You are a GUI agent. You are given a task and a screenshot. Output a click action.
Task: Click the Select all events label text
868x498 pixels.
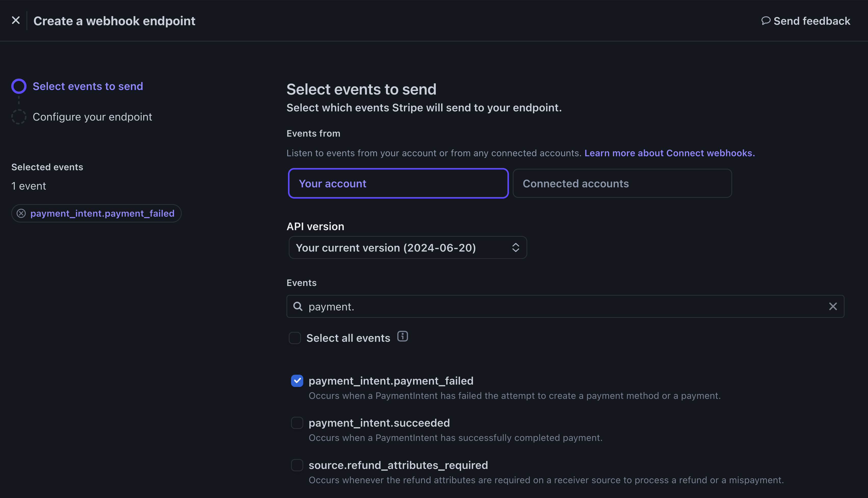point(348,338)
